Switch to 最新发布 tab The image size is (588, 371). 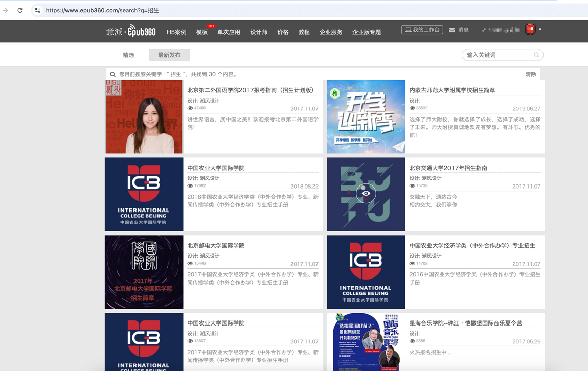(x=169, y=55)
